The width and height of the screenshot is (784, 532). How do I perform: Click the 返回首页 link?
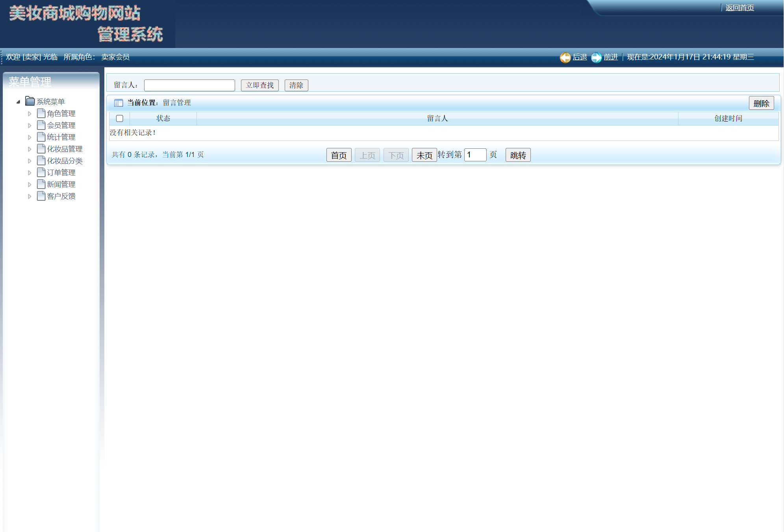[740, 7]
